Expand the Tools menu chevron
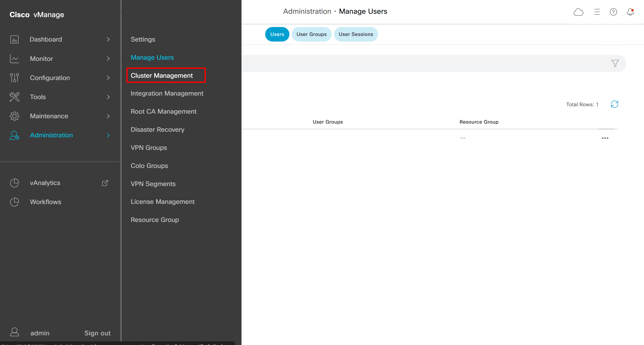 click(x=108, y=97)
